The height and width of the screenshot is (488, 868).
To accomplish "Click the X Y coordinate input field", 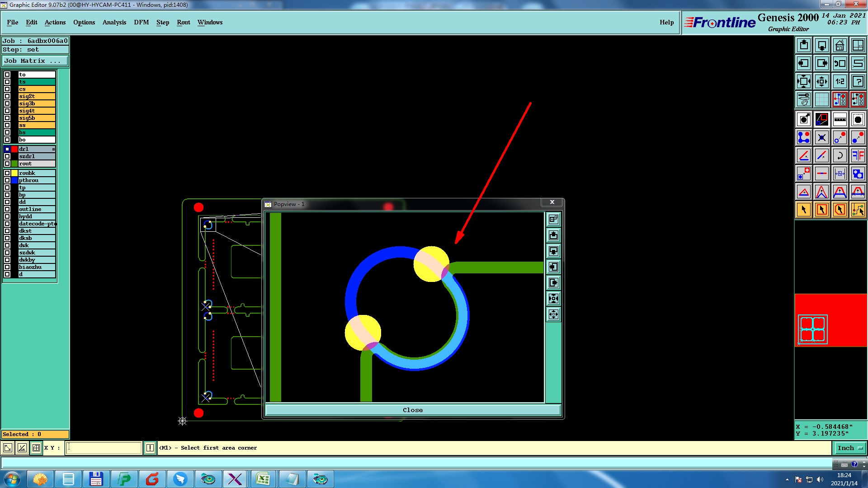I will click(x=104, y=448).
